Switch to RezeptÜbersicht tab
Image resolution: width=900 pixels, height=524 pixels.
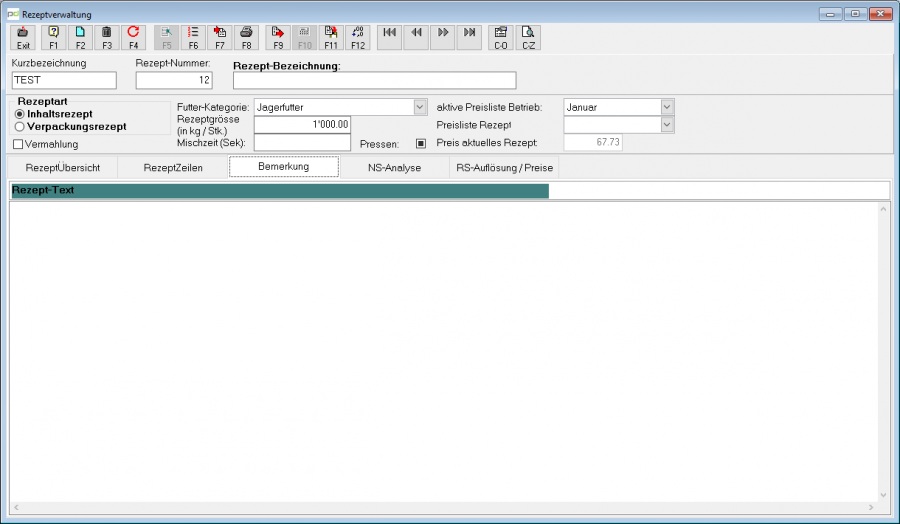(x=63, y=168)
